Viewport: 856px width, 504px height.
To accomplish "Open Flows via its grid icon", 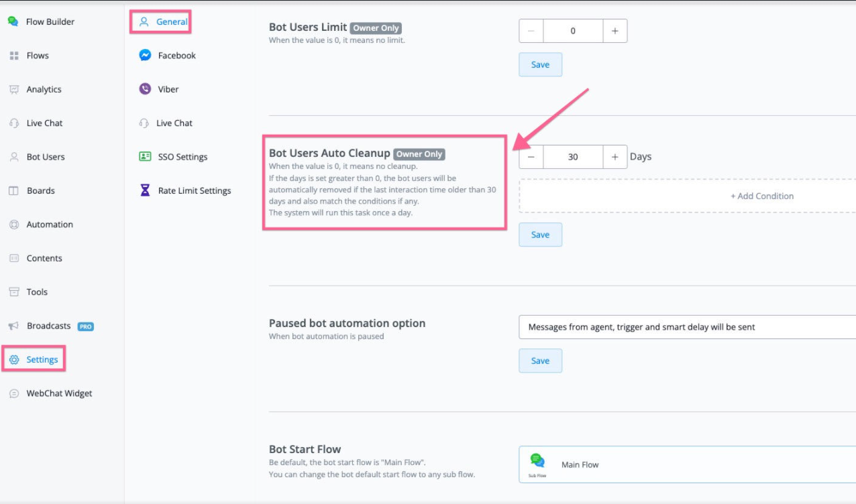I will (14, 56).
